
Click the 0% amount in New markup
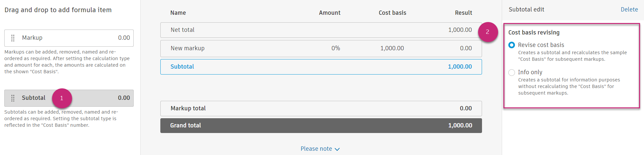(335, 48)
